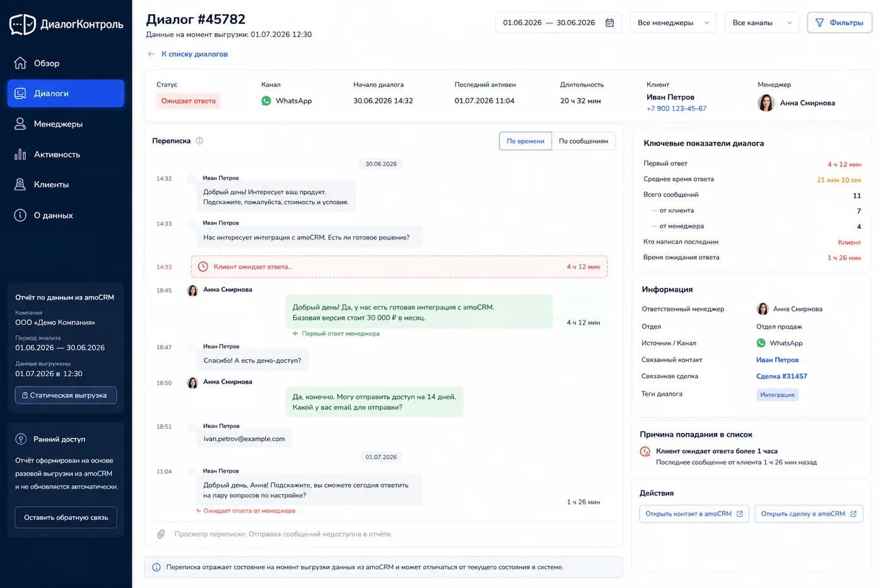Click the Ранний доступ lightbulb icon

pos(21,439)
